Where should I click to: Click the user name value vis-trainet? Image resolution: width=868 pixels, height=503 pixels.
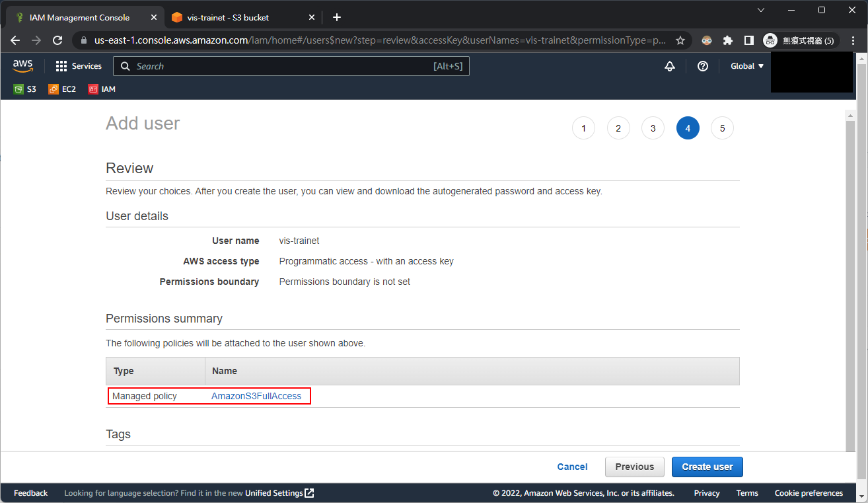pyautogui.click(x=299, y=241)
